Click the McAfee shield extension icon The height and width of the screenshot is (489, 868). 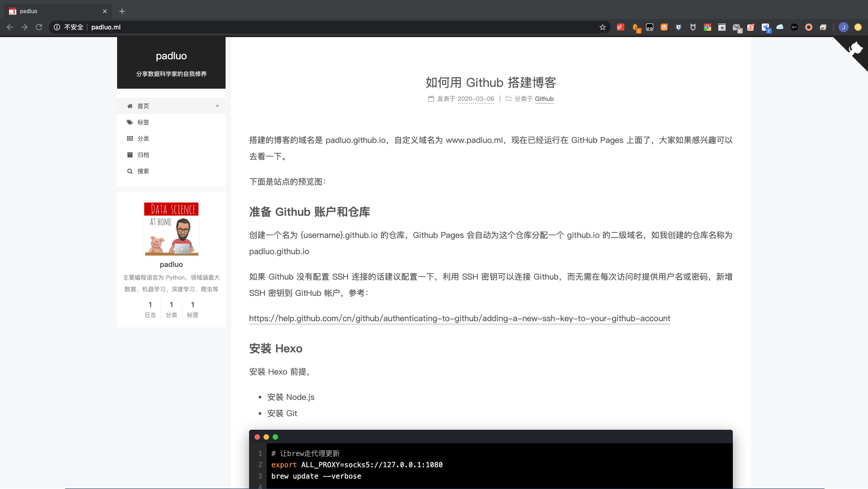point(693,27)
